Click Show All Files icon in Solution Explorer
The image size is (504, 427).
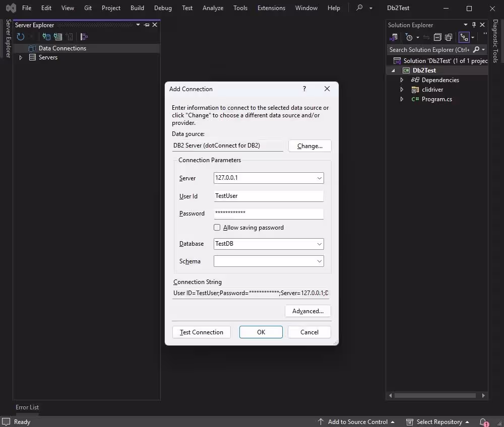pos(449,37)
